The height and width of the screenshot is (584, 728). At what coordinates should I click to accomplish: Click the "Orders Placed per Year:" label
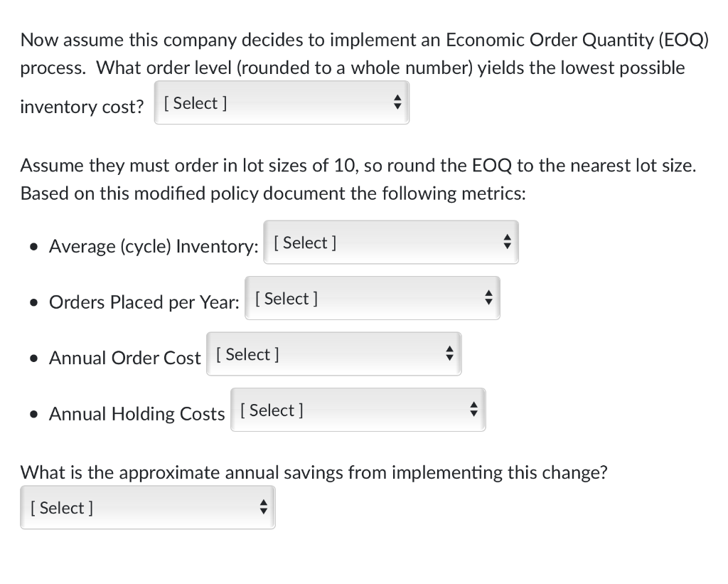click(144, 302)
